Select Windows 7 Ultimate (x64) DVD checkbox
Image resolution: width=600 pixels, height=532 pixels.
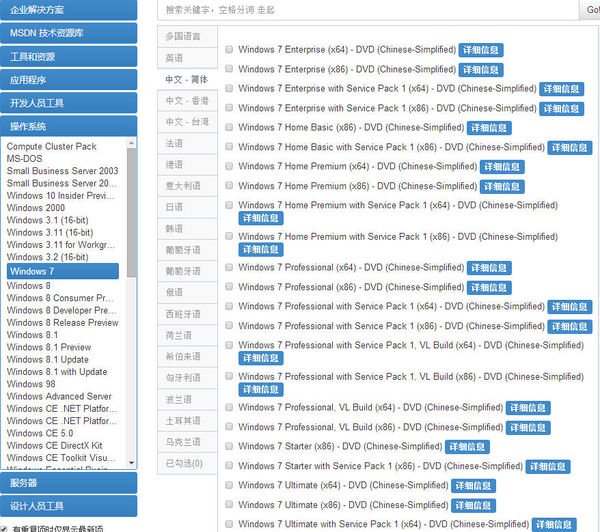tap(230, 486)
